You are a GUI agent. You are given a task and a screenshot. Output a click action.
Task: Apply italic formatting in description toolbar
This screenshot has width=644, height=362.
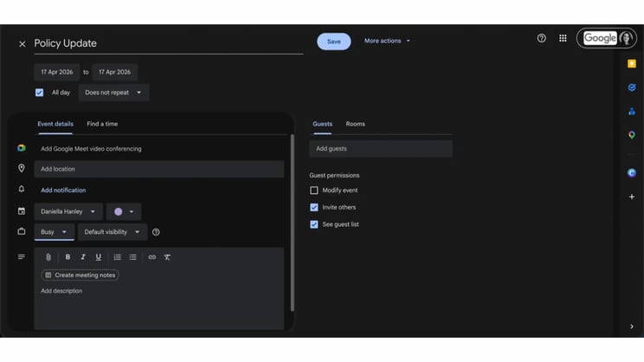pos(83,257)
